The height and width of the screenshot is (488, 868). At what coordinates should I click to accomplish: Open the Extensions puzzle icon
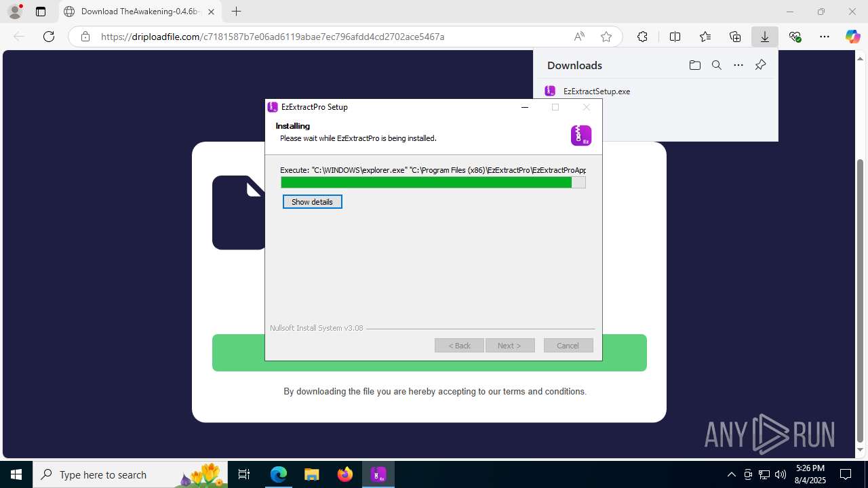pyautogui.click(x=642, y=37)
